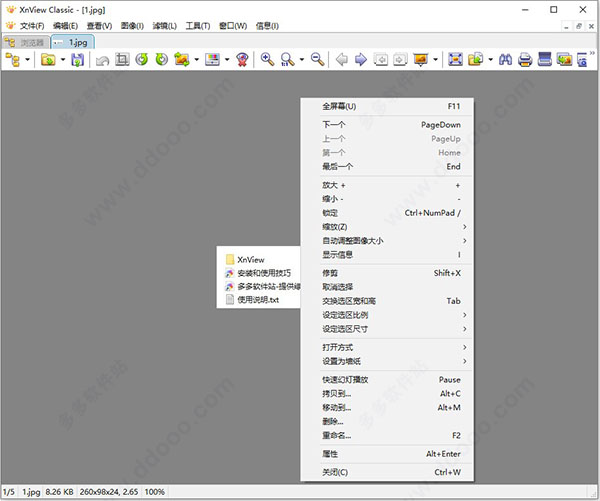Click the scanner acquire icon
Screen dimensions: 600x501
point(545,59)
